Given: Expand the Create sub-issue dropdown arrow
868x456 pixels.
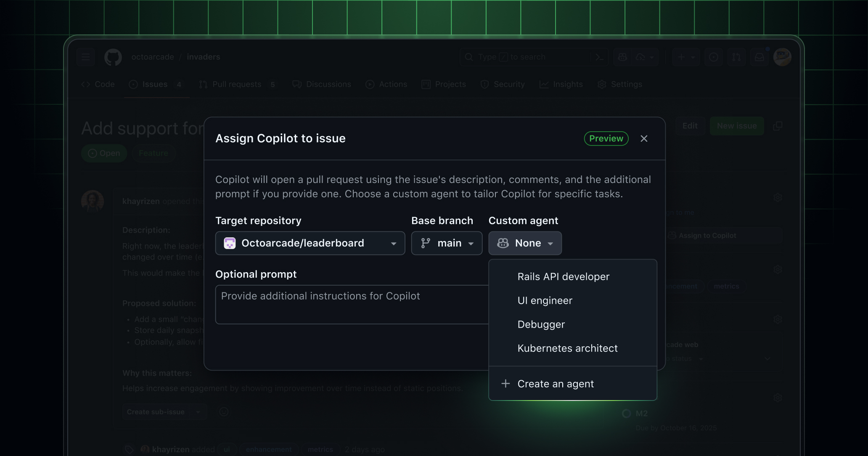Looking at the screenshot, I should coord(198,411).
